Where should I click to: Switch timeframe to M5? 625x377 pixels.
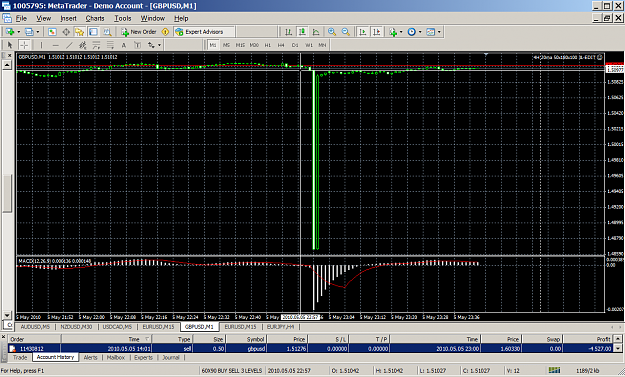(x=226, y=45)
